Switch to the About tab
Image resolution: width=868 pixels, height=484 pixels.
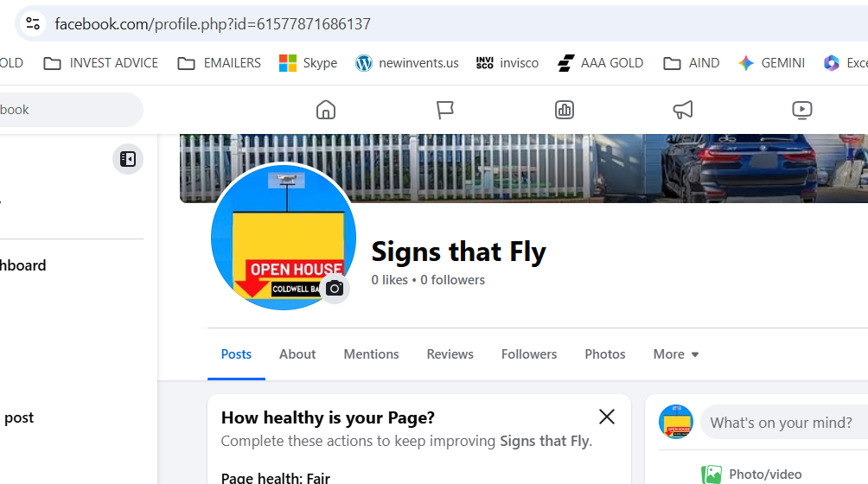pos(297,354)
